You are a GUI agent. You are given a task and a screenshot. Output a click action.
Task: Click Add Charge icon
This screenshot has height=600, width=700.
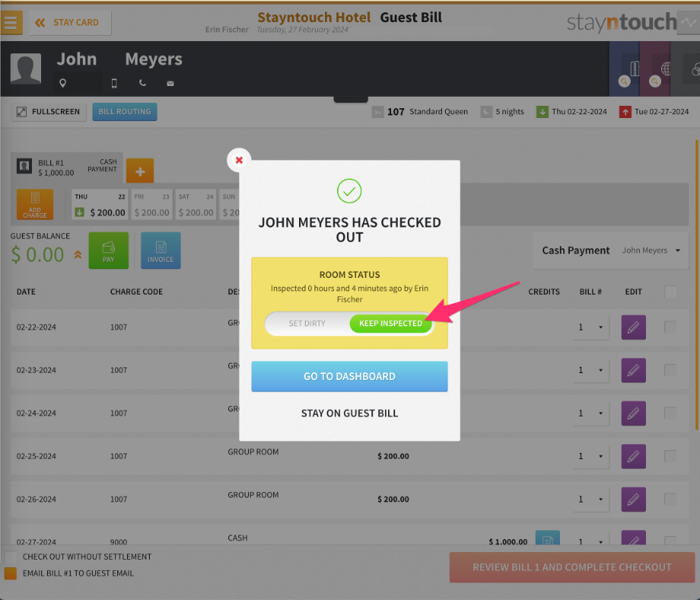click(x=35, y=204)
